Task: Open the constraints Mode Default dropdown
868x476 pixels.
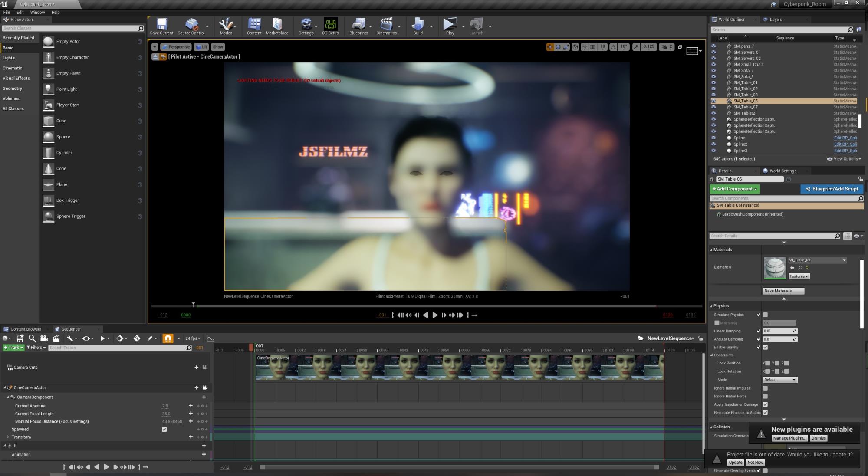Action: tap(780, 380)
